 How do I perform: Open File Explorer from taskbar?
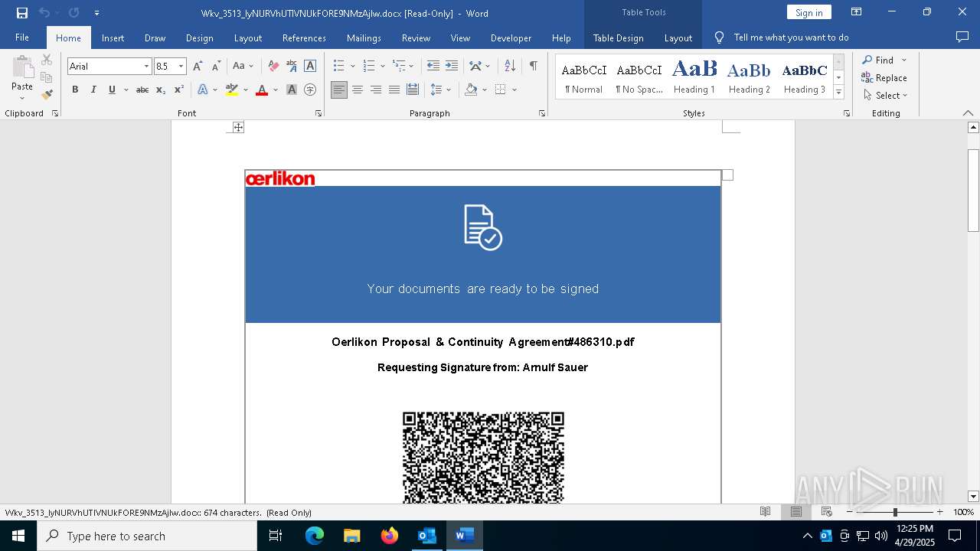[352, 536]
